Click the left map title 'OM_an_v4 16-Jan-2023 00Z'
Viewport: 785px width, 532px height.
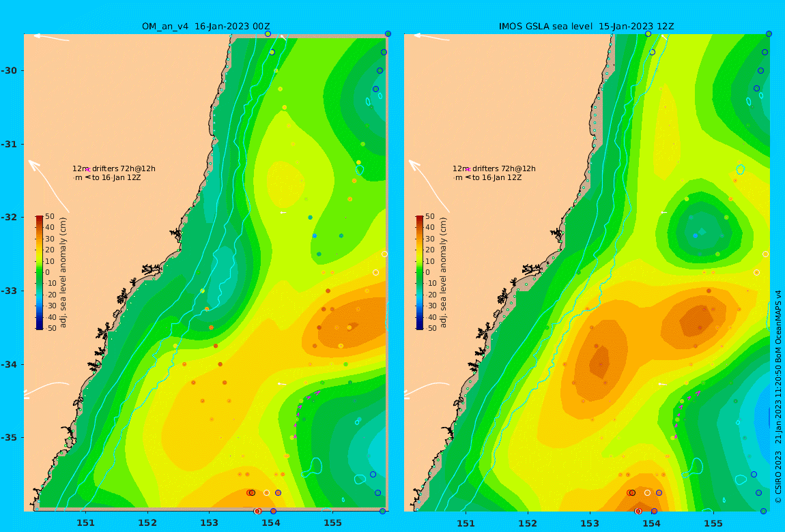tap(206, 27)
